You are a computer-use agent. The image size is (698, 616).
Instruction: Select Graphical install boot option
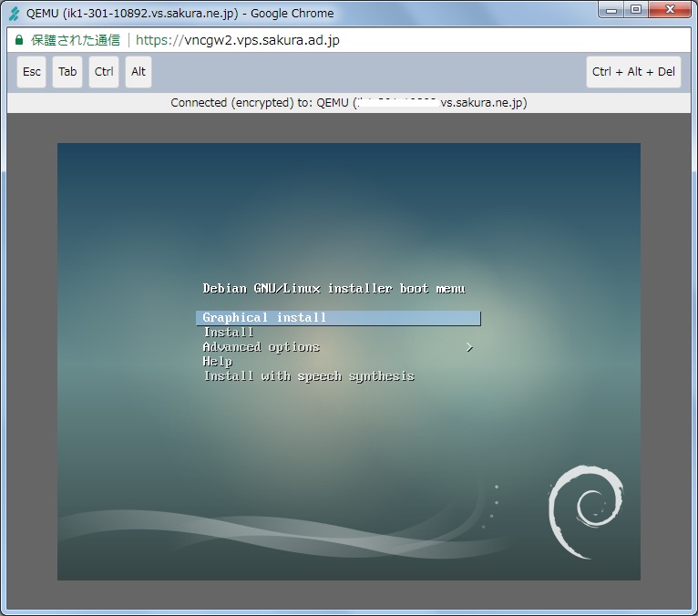pyautogui.click(x=338, y=318)
